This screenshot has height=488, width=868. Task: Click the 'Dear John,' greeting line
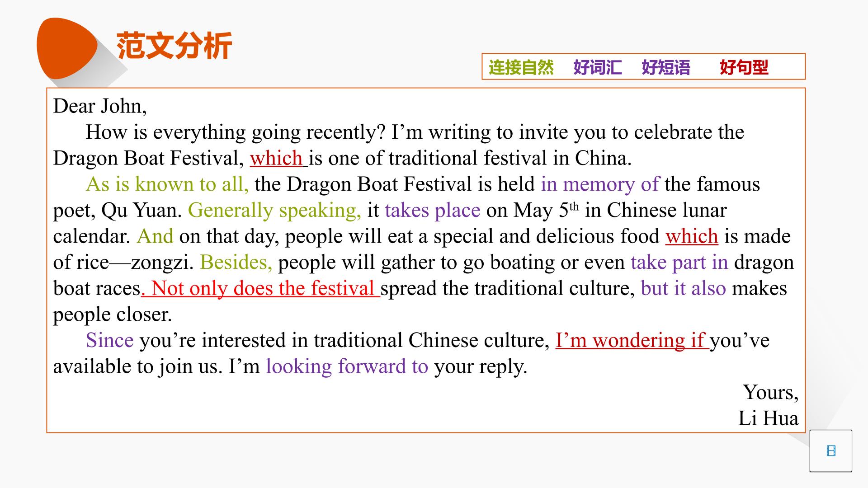click(100, 106)
